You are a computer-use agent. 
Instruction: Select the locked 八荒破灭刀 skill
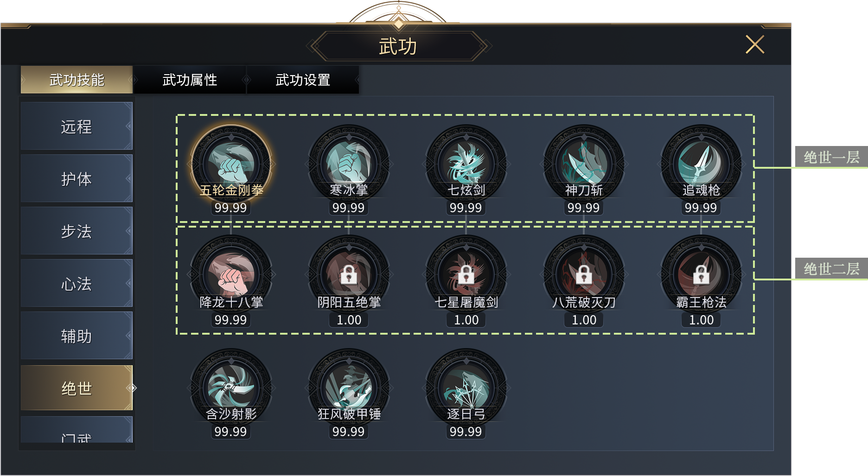click(x=584, y=275)
